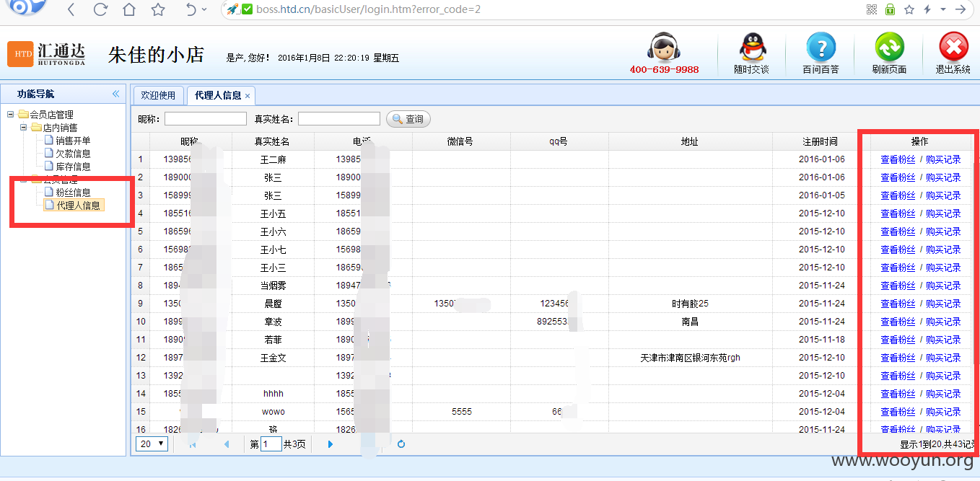The height and width of the screenshot is (481, 980).
Task: Open 库存信息 in the navigation tree
Action: click(x=73, y=167)
